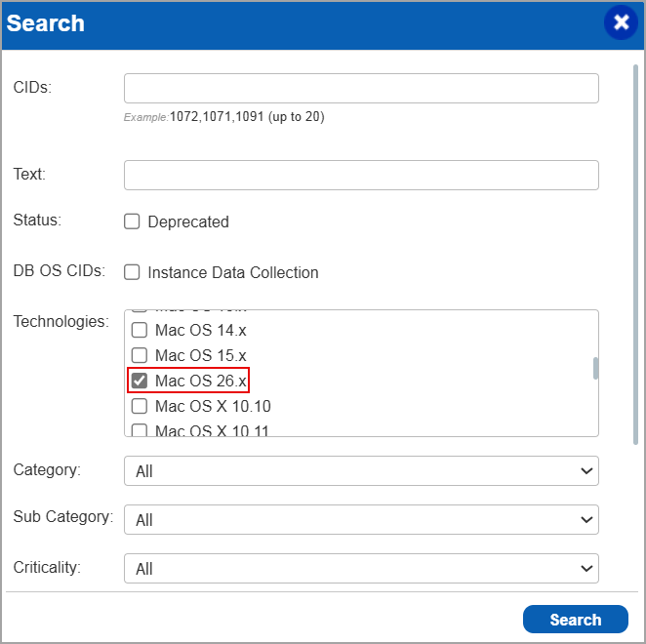This screenshot has height=644, width=646.
Task: Click the CIDs input field
Action: (360, 88)
